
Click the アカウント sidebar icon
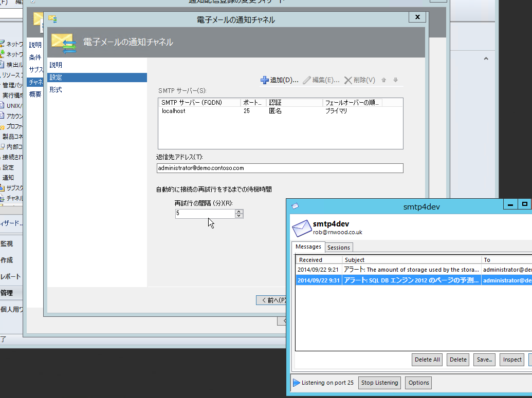tap(5, 116)
